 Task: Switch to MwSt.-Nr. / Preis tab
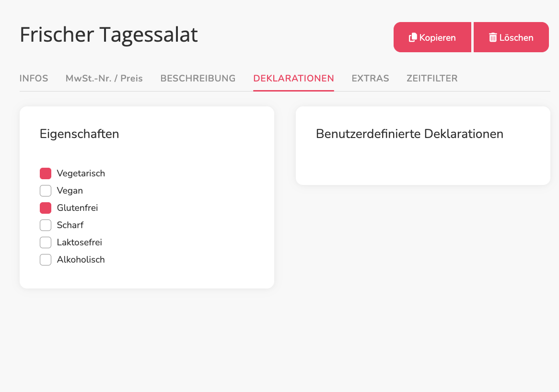click(104, 79)
